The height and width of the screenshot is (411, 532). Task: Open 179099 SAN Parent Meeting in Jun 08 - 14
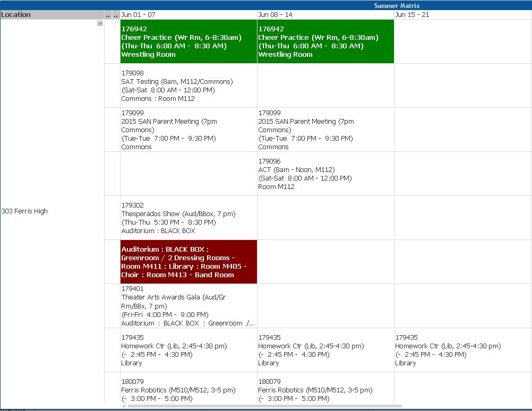[x=325, y=130]
